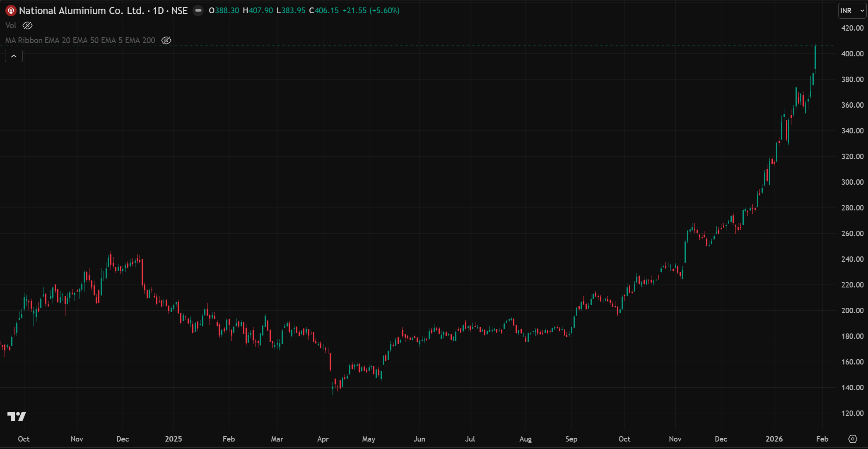The height and width of the screenshot is (449, 868).
Task: Click the 2025 label on time axis
Action: coord(173,439)
